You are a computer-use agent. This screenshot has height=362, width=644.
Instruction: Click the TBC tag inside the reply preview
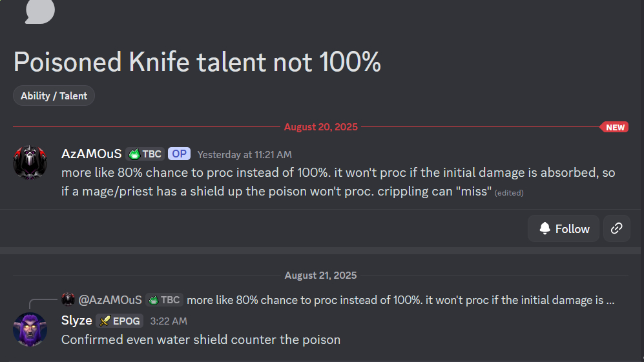coord(165,299)
